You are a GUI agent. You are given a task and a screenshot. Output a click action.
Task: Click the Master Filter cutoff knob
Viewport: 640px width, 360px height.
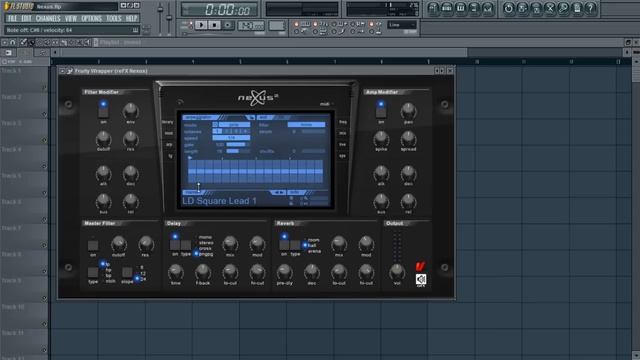click(119, 244)
